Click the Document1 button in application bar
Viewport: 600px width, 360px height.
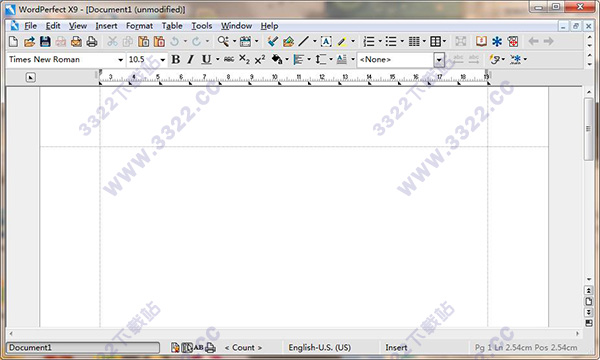[x=83, y=347]
